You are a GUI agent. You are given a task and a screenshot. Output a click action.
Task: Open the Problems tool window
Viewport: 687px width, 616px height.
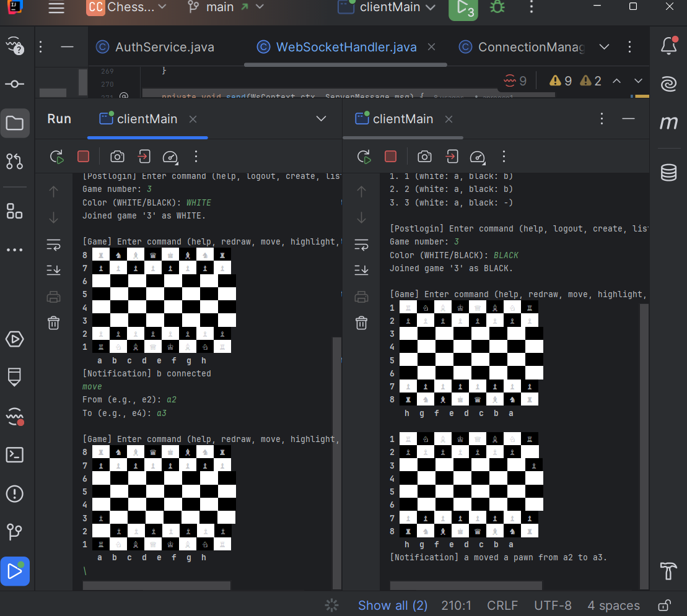point(15,493)
